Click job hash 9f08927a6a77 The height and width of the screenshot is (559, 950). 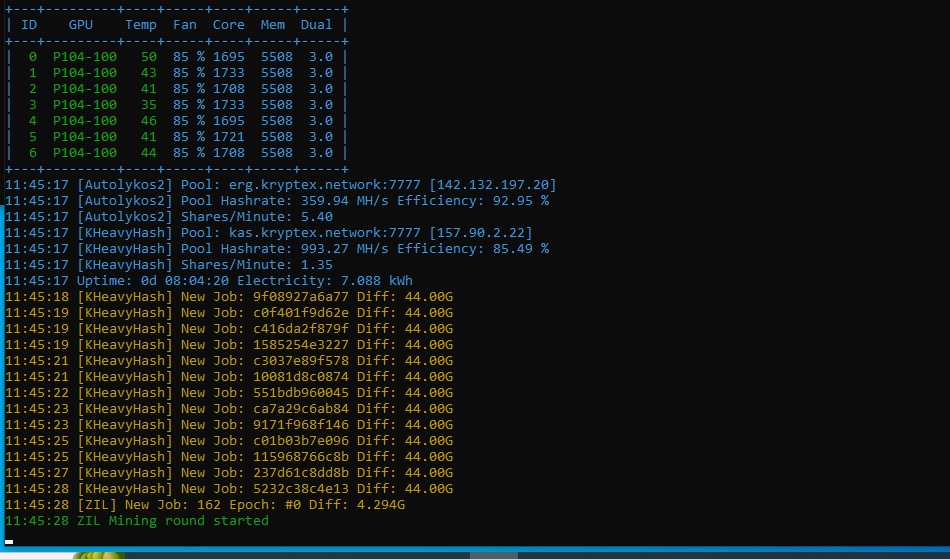click(301, 297)
